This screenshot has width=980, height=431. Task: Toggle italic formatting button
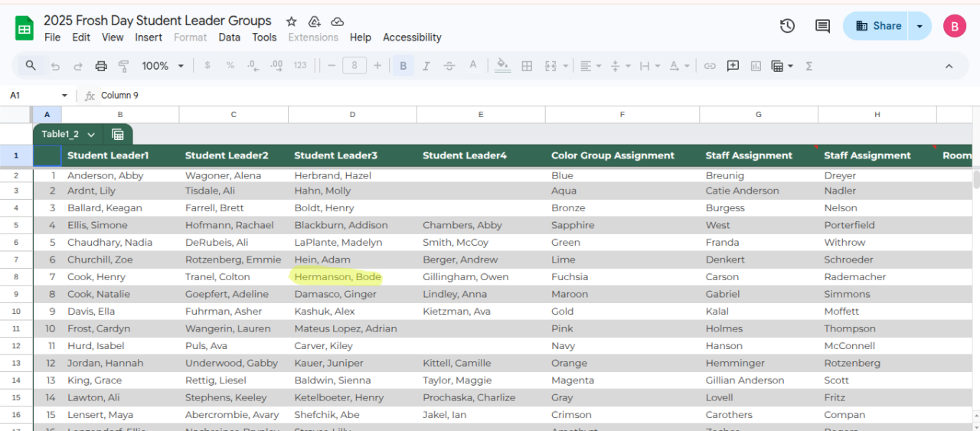tap(426, 66)
